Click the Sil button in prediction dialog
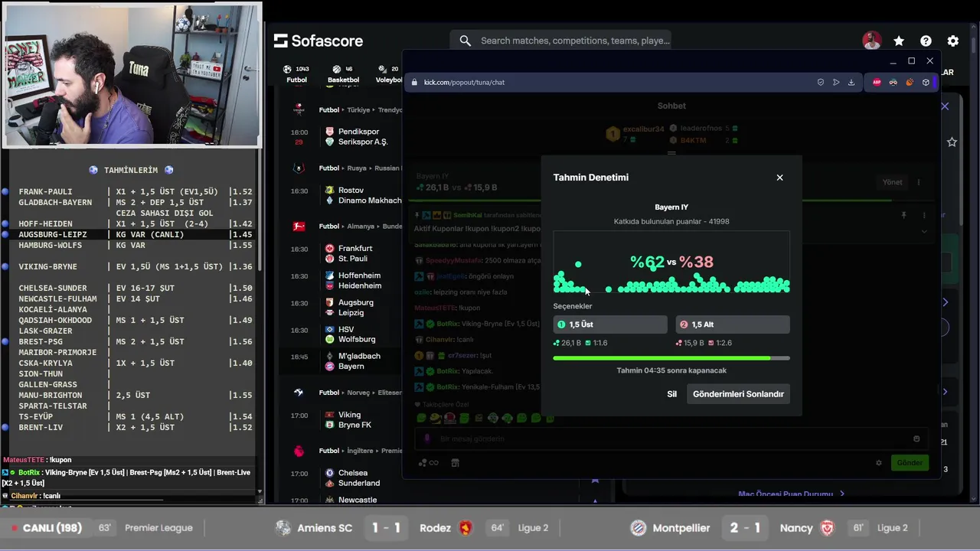The width and height of the screenshot is (980, 551). 671,394
